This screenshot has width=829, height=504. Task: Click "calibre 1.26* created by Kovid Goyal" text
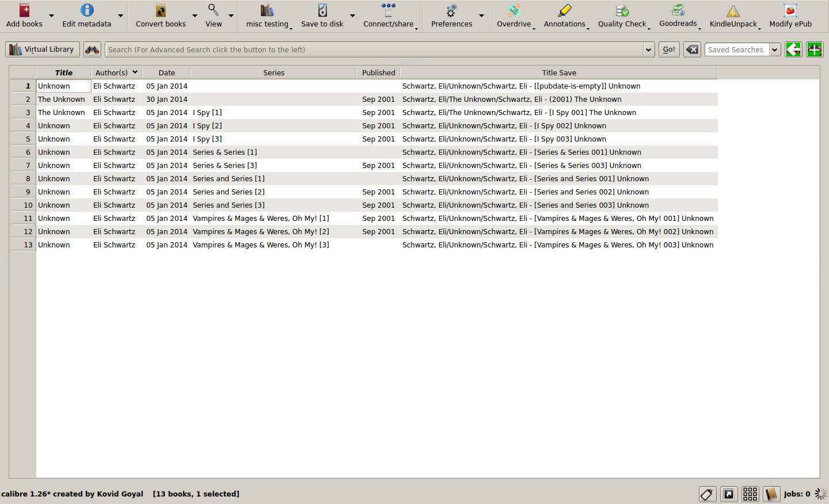[x=72, y=494]
